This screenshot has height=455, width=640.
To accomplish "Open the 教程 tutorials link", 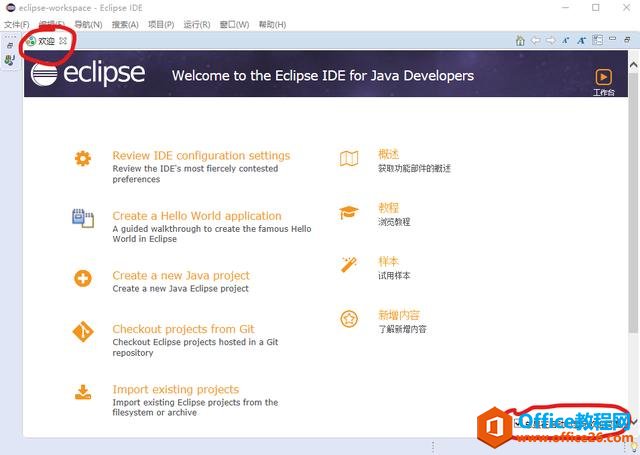I will [x=388, y=208].
